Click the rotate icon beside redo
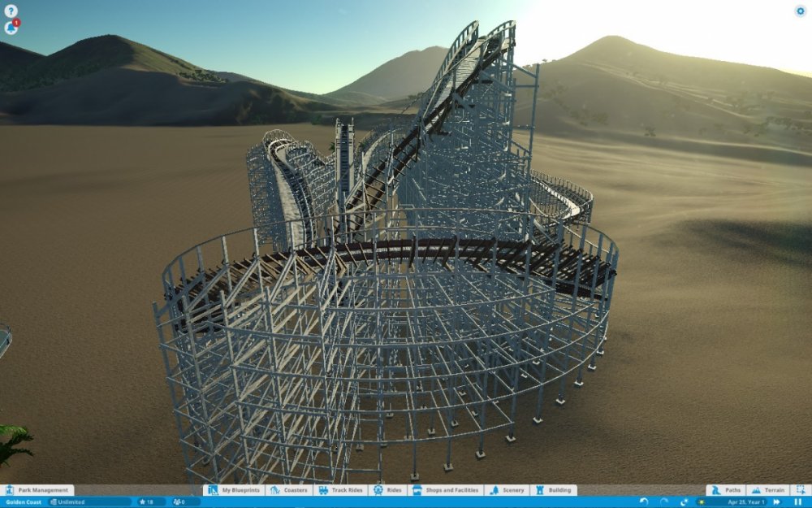This screenshot has width=812, height=508. click(684, 502)
